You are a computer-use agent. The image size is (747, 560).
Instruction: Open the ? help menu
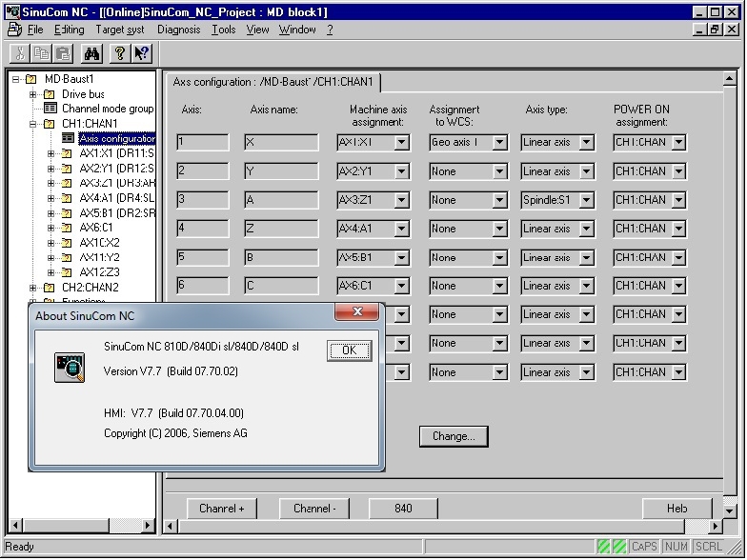tap(330, 30)
